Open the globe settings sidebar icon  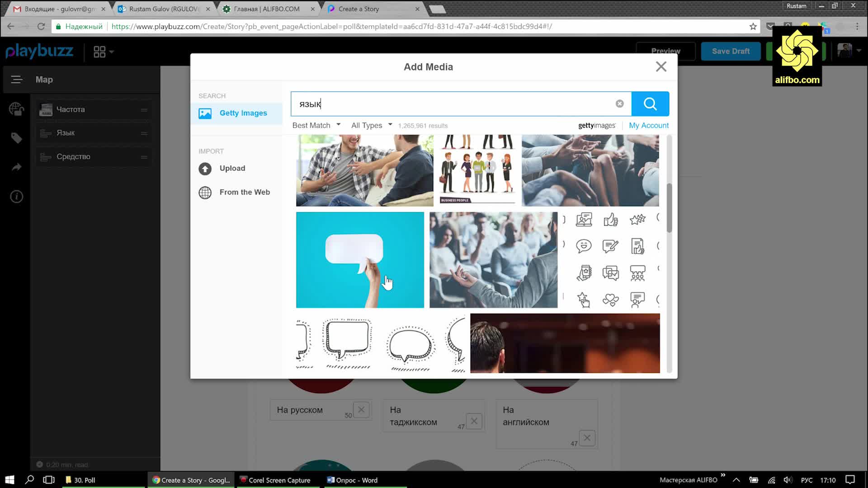tap(17, 109)
